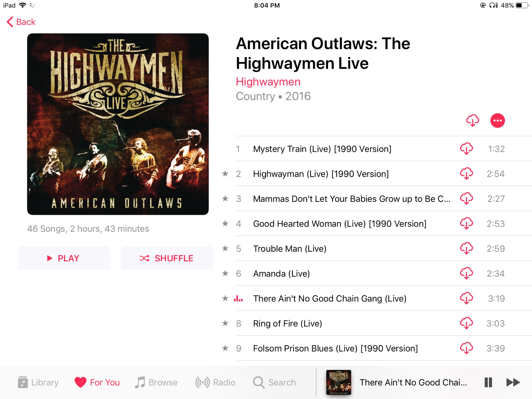Download Folsom Prison Blues (Live) track

[466, 348]
